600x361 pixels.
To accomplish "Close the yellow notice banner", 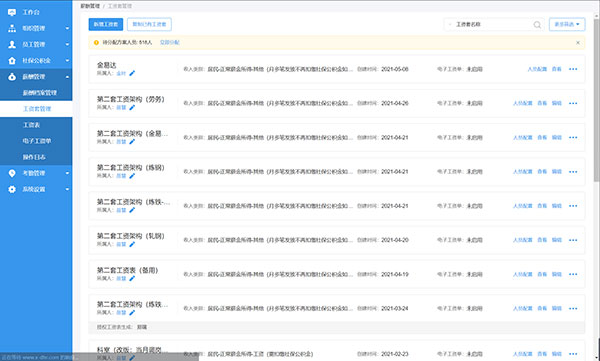I will click(578, 42).
